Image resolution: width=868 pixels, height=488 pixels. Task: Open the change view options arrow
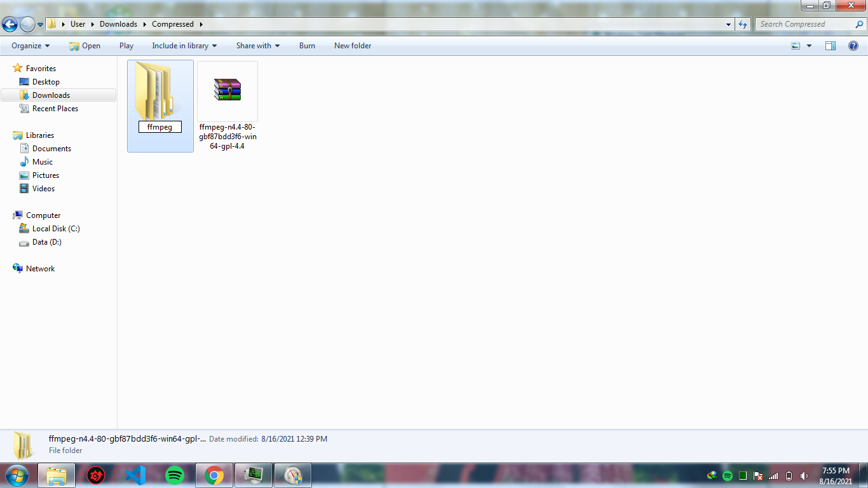coord(809,46)
